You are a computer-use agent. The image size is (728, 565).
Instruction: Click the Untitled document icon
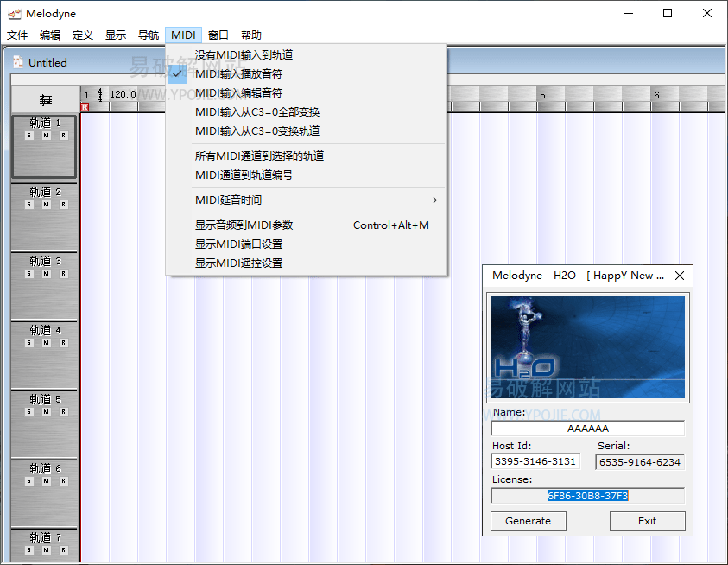tap(18, 62)
